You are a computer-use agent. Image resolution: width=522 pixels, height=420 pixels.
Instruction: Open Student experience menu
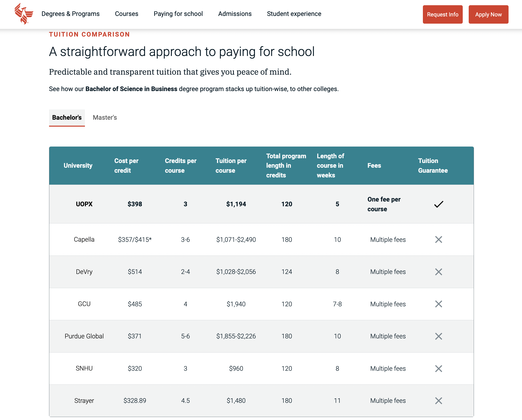coord(294,14)
